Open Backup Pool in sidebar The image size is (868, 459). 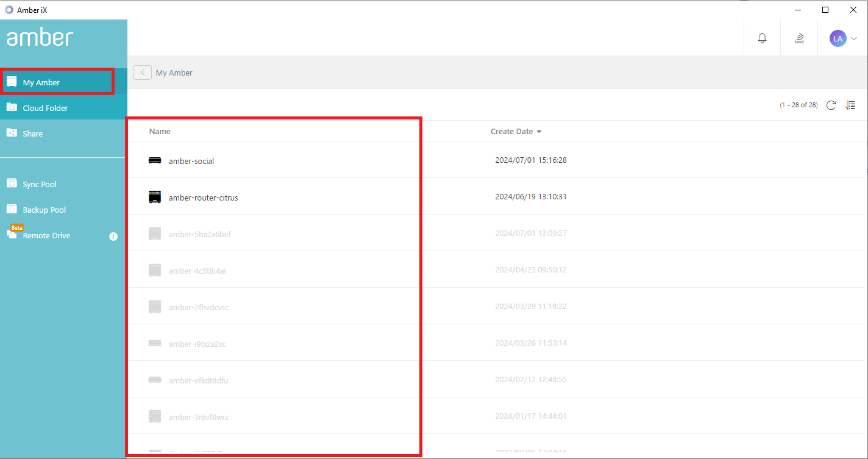click(63, 210)
